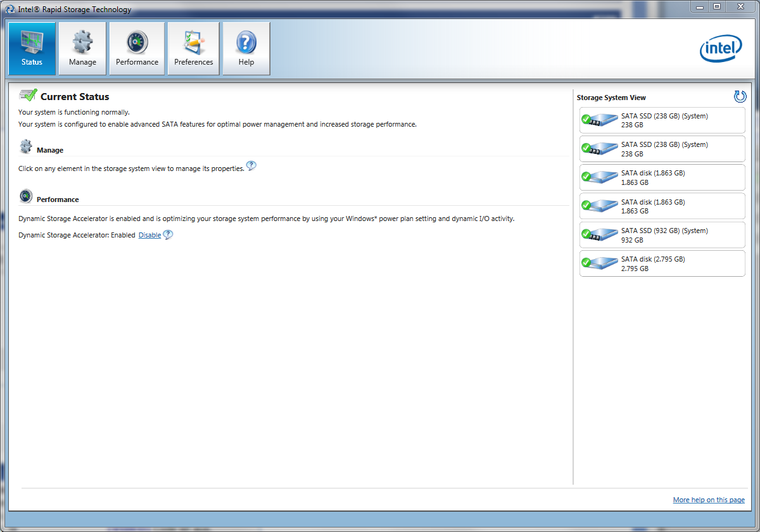The image size is (760, 532).
Task: Select the SATA SSD (932 GB) drive
Action: [662, 235]
